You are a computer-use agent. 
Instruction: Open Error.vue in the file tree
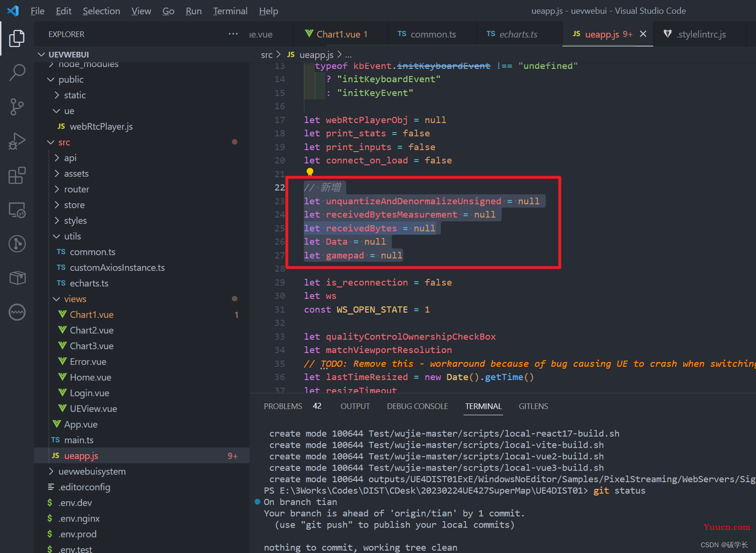point(142,362)
